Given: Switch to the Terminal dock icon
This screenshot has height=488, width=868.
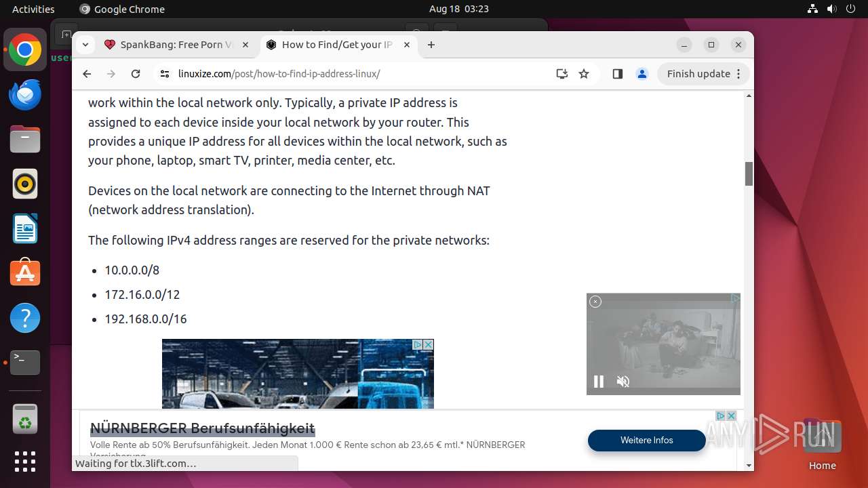Looking at the screenshot, I should pyautogui.click(x=25, y=363).
